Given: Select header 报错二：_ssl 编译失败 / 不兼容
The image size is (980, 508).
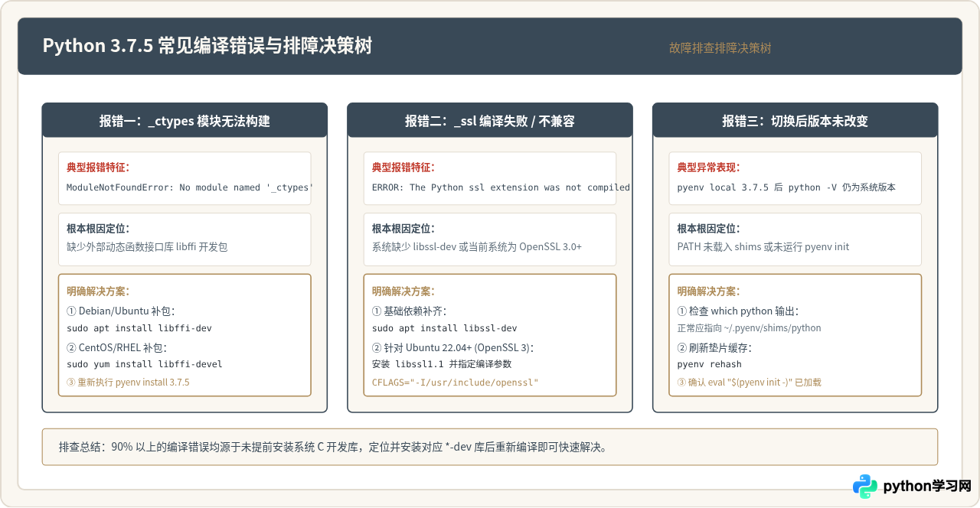Looking at the screenshot, I should 490,121.
